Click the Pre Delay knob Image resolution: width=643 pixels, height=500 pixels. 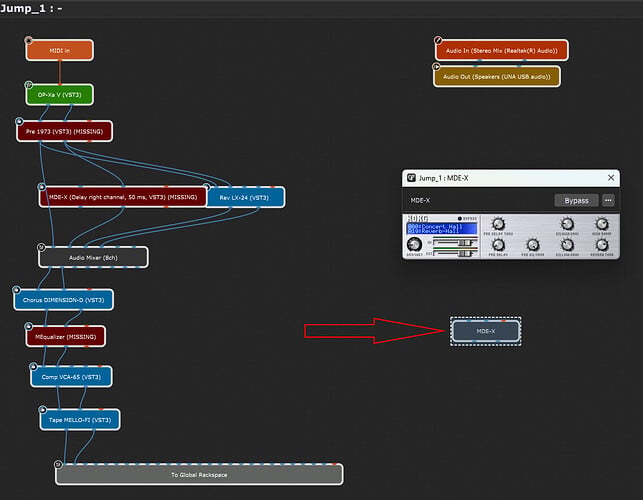click(498, 245)
